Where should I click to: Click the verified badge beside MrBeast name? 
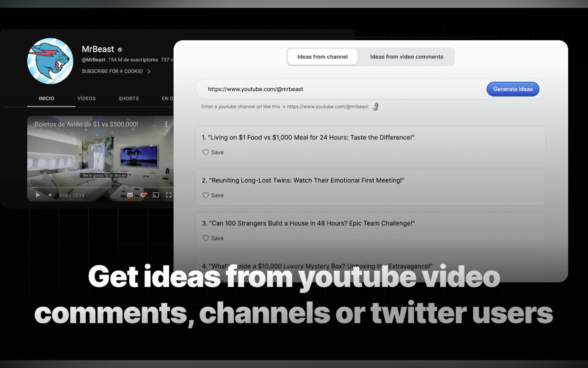pyautogui.click(x=120, y=50)
